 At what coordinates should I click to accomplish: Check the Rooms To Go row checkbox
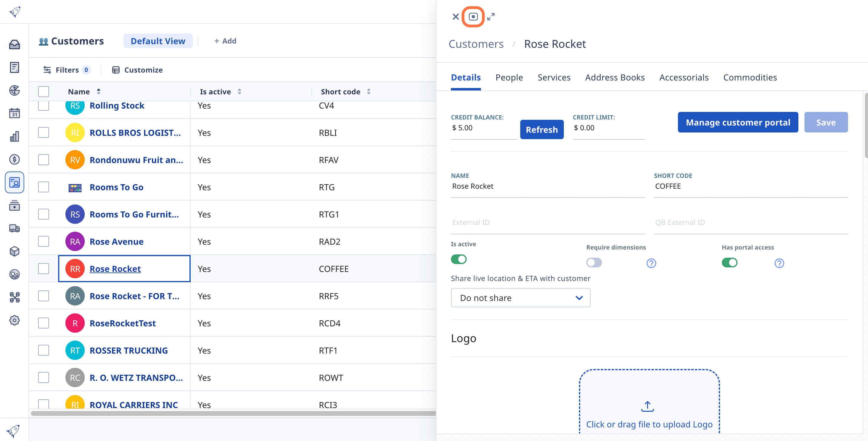pyautogui.click(x=44, y=187)
